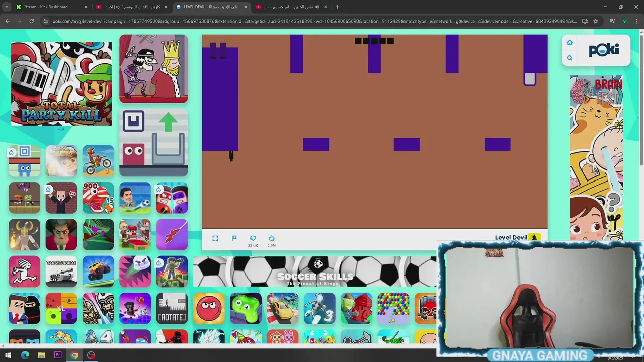Image resolution: width=644 pixels, height=362 pixels.
Task: Click the install app icon in address bar
Action: click(585, 21)
